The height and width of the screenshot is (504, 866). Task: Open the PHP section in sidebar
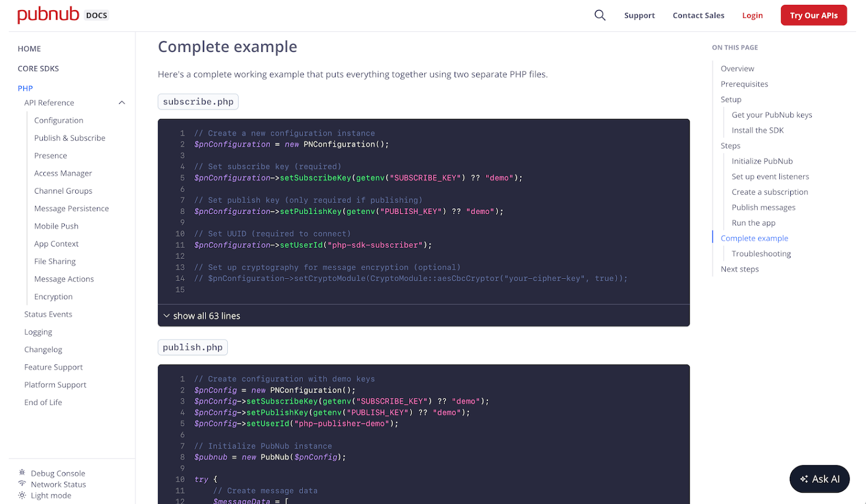pos(25,88)
